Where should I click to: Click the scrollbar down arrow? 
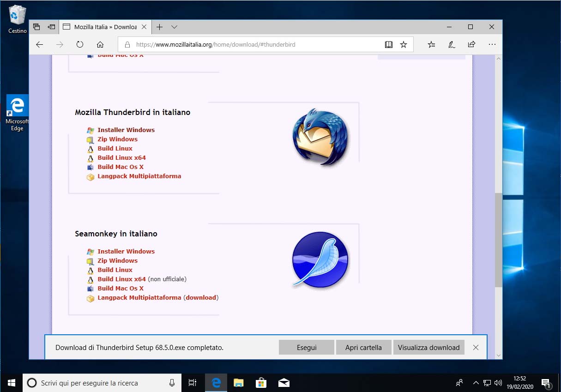pyautogui.click(x=498, y=355)
